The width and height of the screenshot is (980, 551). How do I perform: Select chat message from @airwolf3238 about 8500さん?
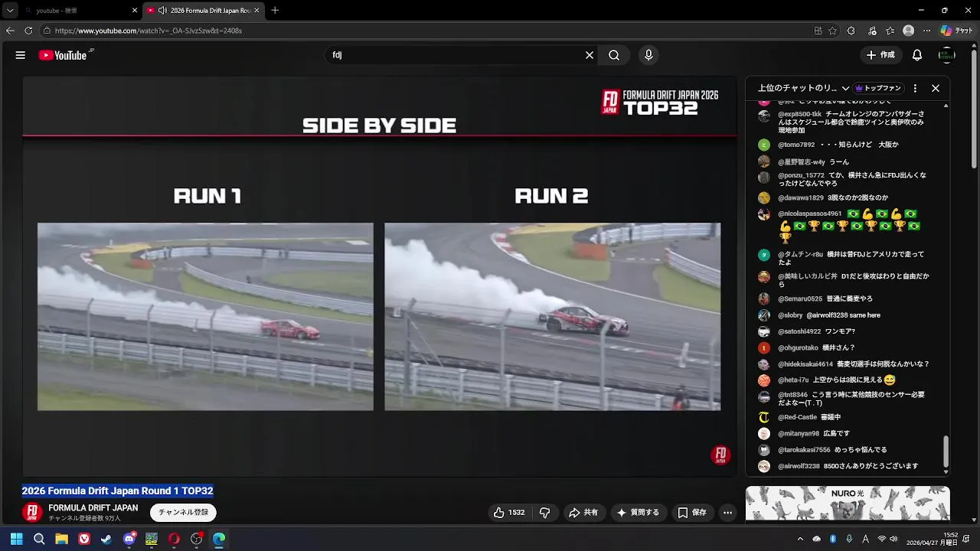[x=848, y=466]
